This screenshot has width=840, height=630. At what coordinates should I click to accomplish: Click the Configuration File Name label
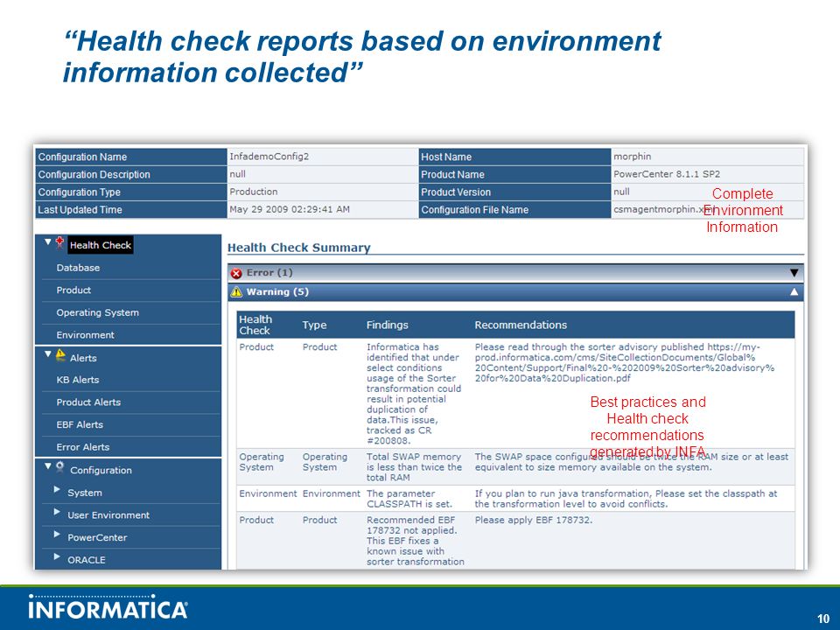point(474,210)
